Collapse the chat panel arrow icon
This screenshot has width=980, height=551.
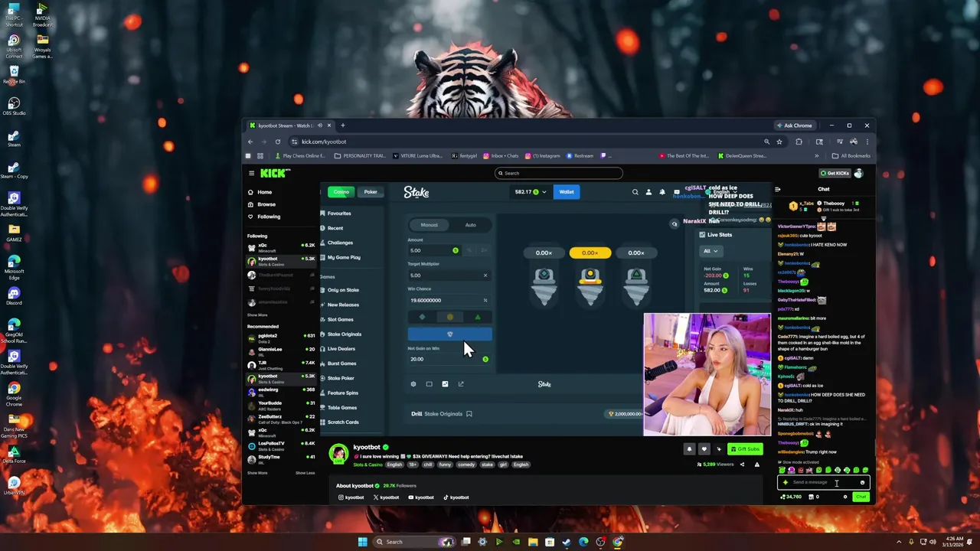(x=778, y=189)
